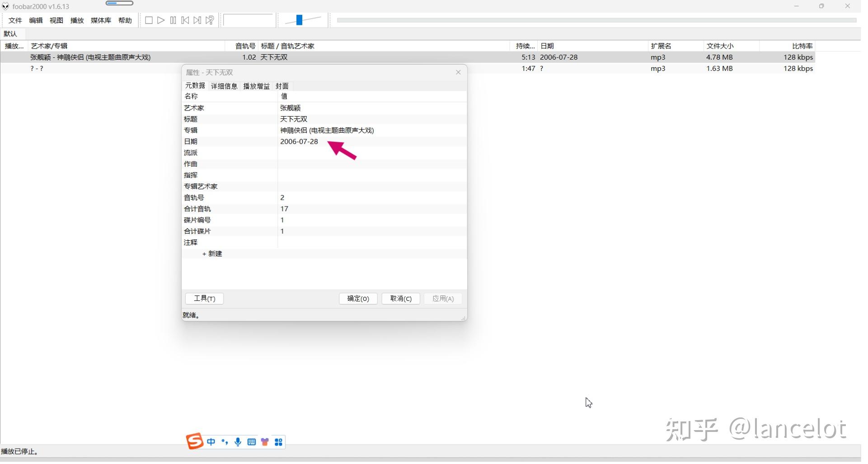Skip to the next track

pos(198,20)
